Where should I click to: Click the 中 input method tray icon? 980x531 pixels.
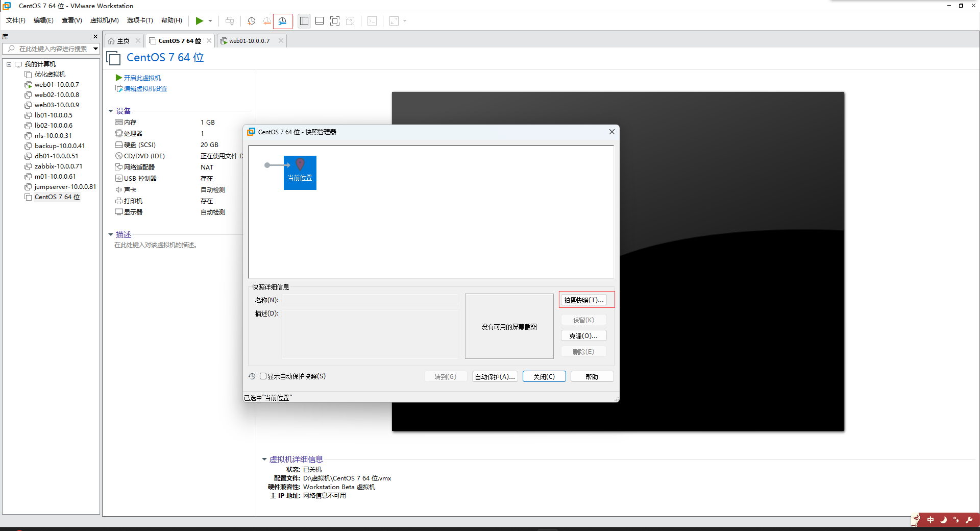930,520
